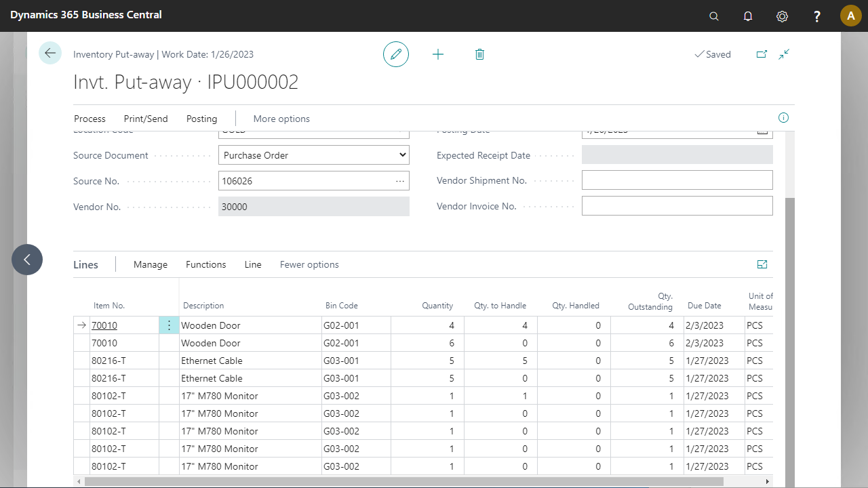Show the FactBox information icon
Screen dimensions: 868x488
click(783, 118)
